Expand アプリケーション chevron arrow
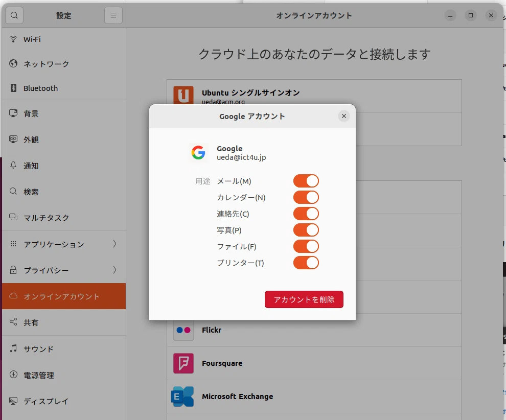The width and height of the screenshot is (506, 420). click(114, 244)
